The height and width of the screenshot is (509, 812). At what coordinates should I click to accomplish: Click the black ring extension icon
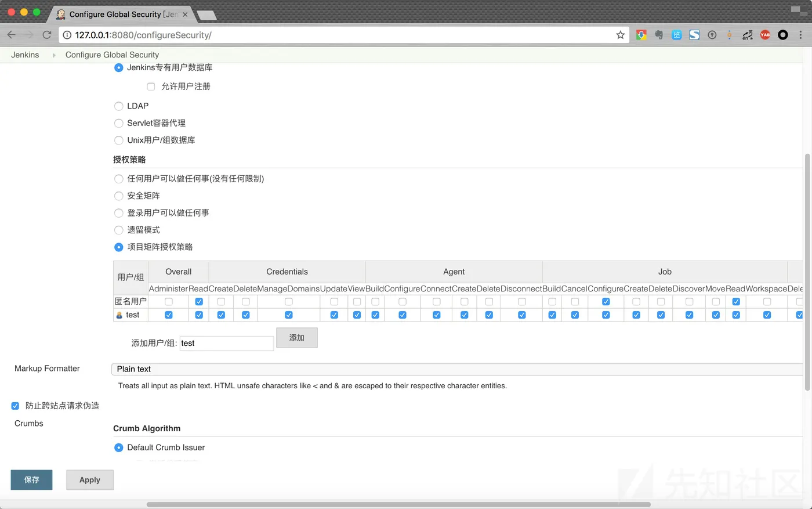click(x=783, y=35)
